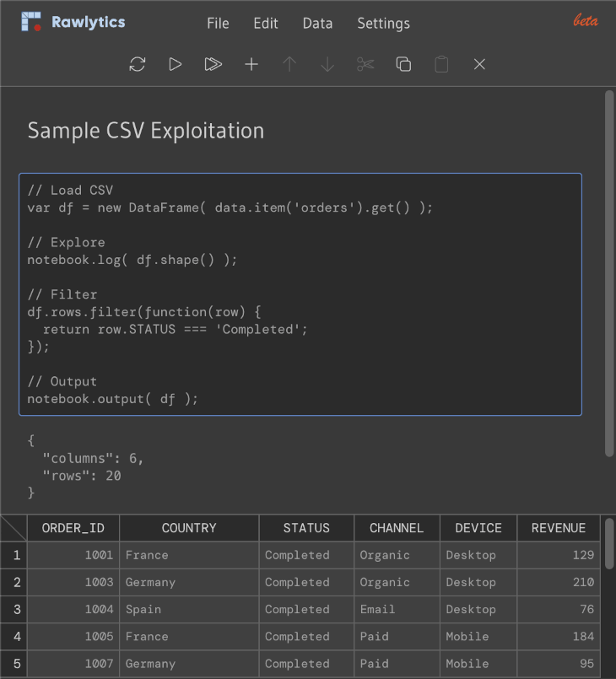Click the Rawlytics logo icon
The height and width of the screenshot is (679, 616).
[x=31, y=22]
